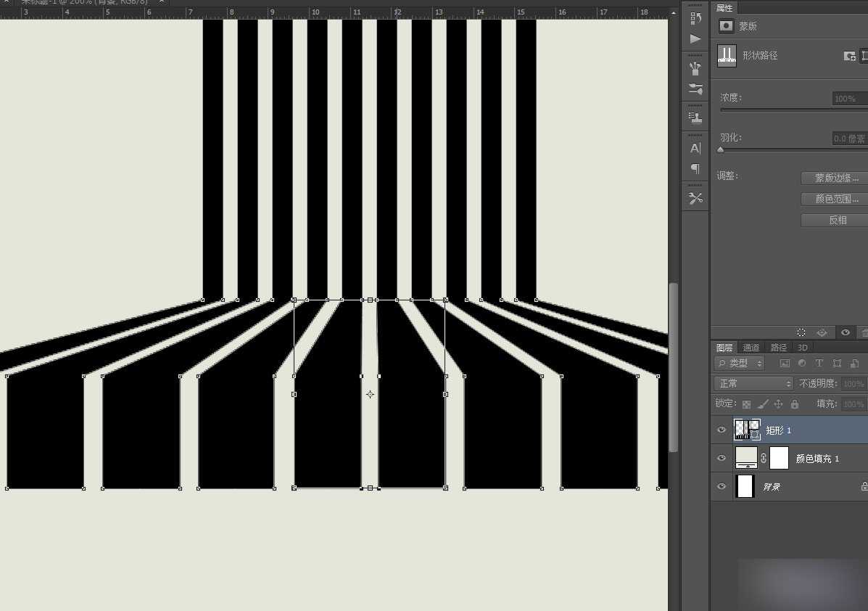This screenshot has width=868, height=611.
Task: Switch to the 路径 tab
Action: pyautogui.click(x=778, y=348)
